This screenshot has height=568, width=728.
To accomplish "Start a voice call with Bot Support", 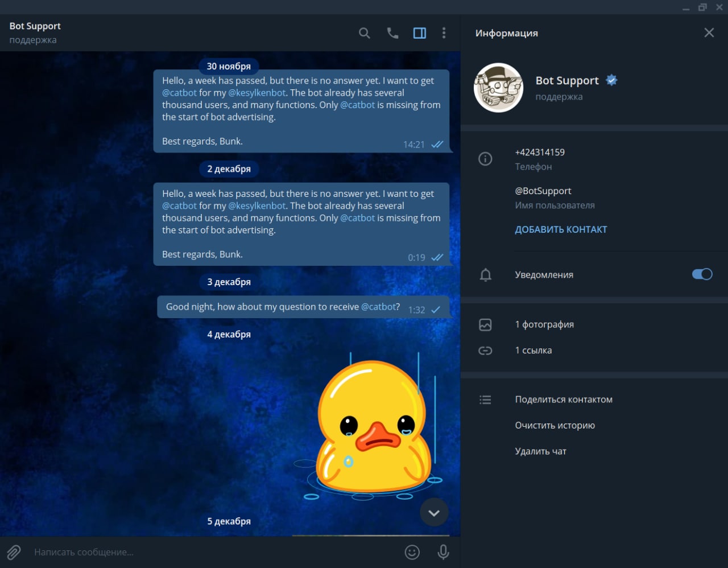I will click(392, 33).
